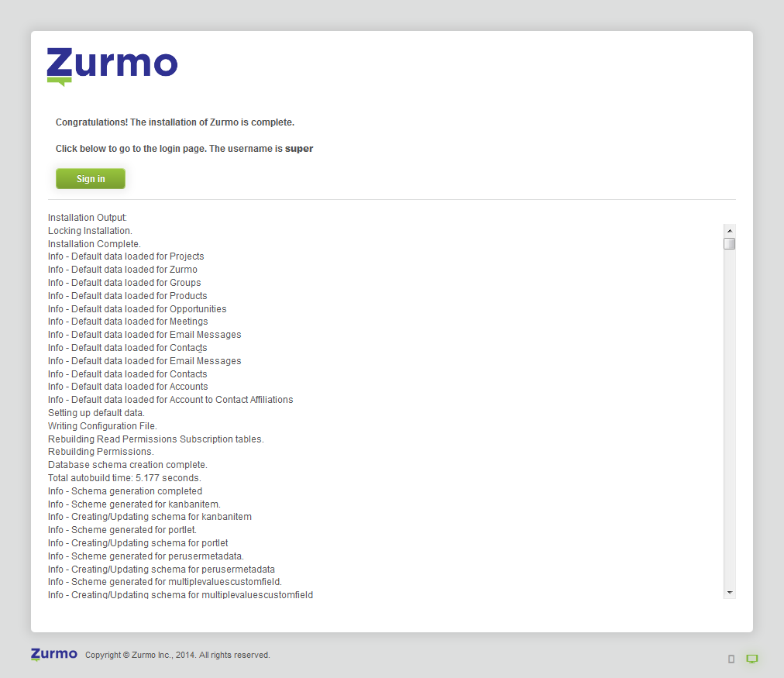Click the Zurmo logo in the header
Screen dimensions: 784x678
coord(112,65)
